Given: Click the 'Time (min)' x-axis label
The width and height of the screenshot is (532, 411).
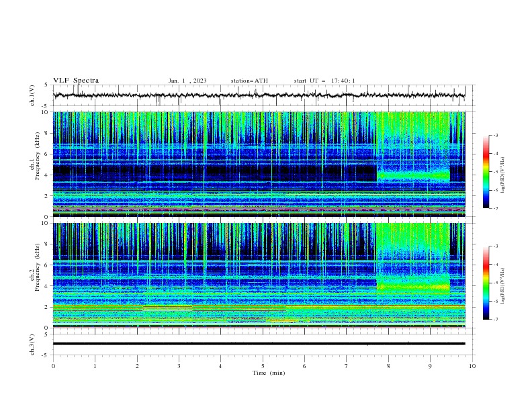Looking at the screenshot, I should point(269,373).
